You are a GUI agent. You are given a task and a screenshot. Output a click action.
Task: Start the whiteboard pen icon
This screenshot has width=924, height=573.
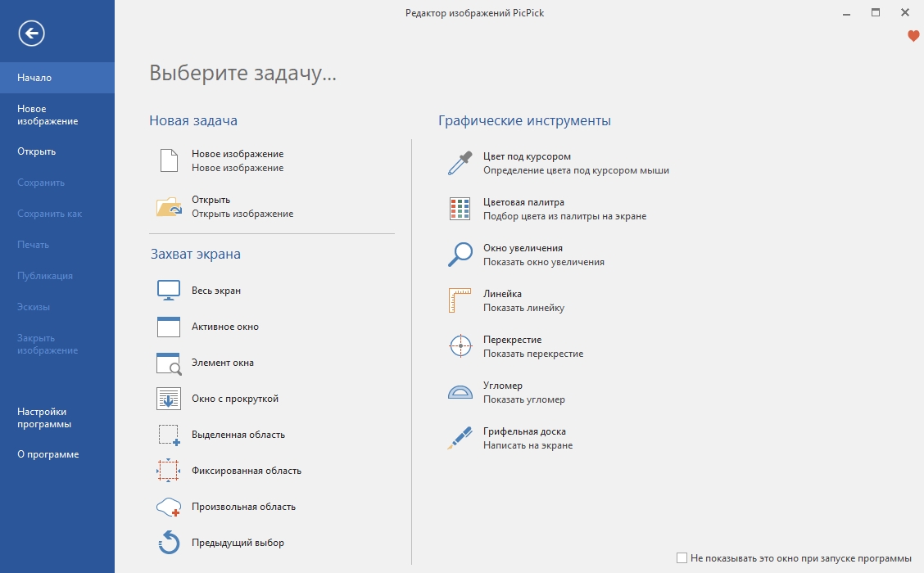click(x=460, y=438)
